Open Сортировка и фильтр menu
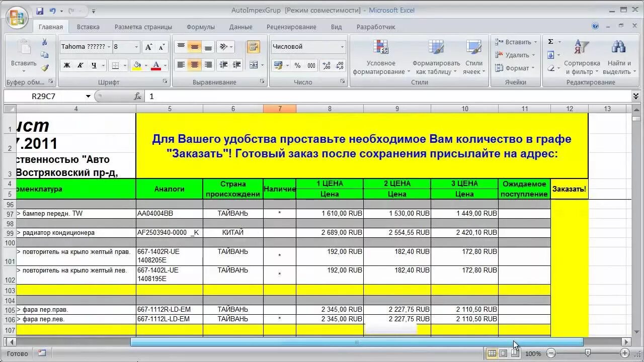The image size is (644, 362). click(582, 57)
